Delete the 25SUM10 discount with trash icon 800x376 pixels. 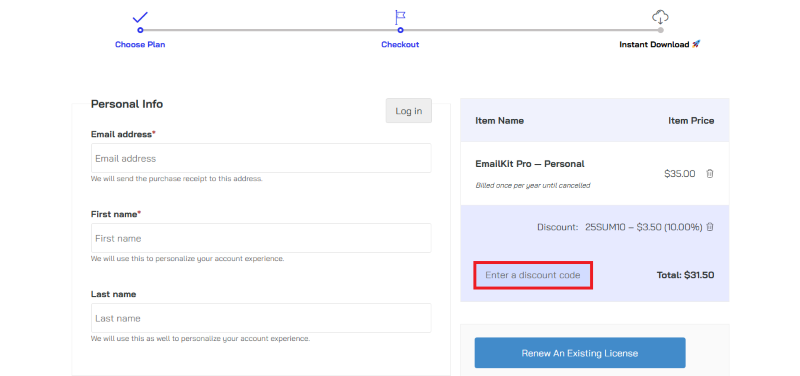coord(710,227)
